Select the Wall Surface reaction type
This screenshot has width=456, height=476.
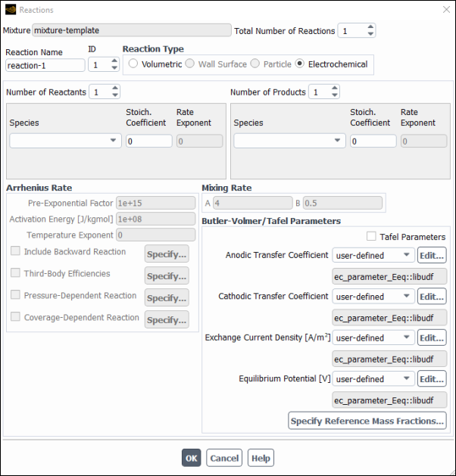pos(190,64)
